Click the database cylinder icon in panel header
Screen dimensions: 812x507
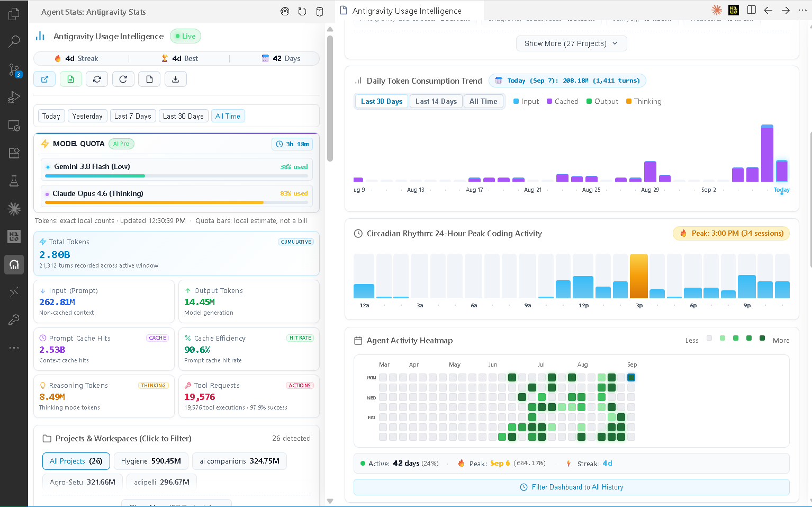click(x=320, y=12)
